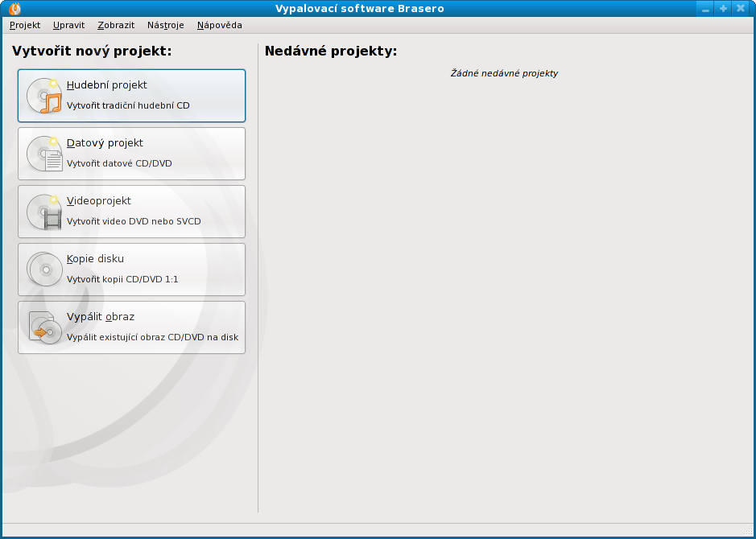Click the double disc copy icon
The image size is (756, 539).
[x=44, y=269]
